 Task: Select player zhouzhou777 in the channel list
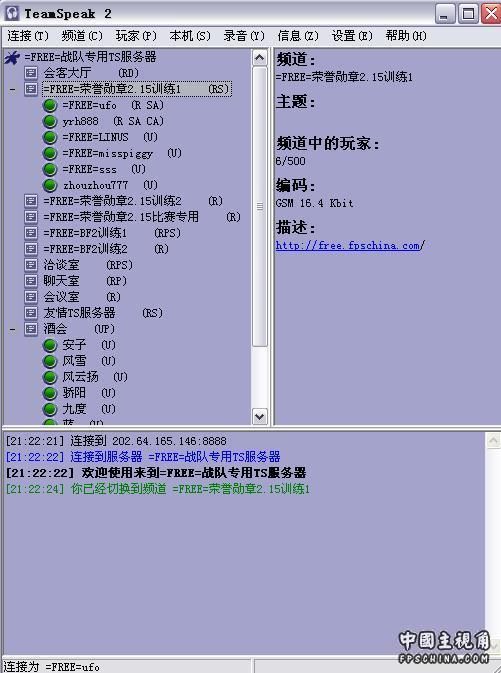(x=110, y=185)
